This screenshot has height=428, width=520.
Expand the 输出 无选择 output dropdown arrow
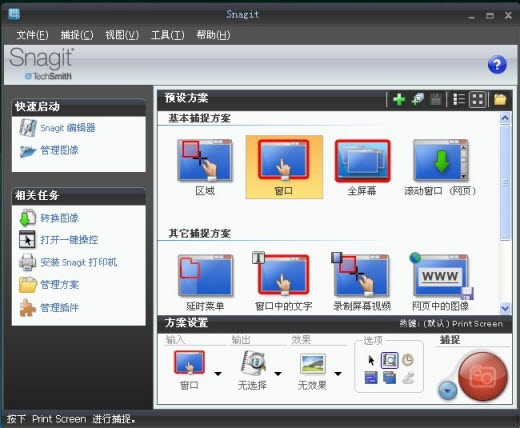278,374
